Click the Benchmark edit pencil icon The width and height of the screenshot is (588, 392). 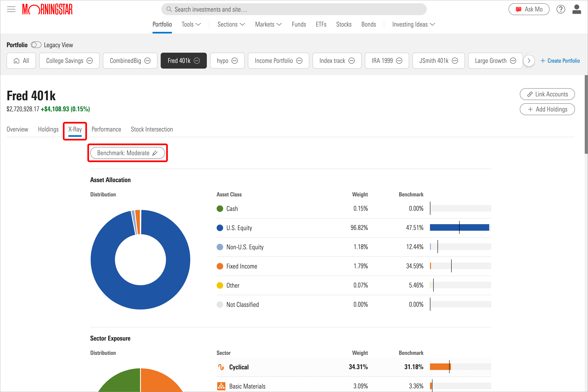coord(155,153)
